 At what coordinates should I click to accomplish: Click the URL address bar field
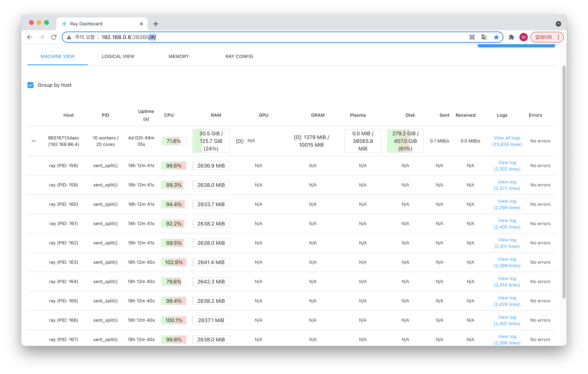click(269, 37)
